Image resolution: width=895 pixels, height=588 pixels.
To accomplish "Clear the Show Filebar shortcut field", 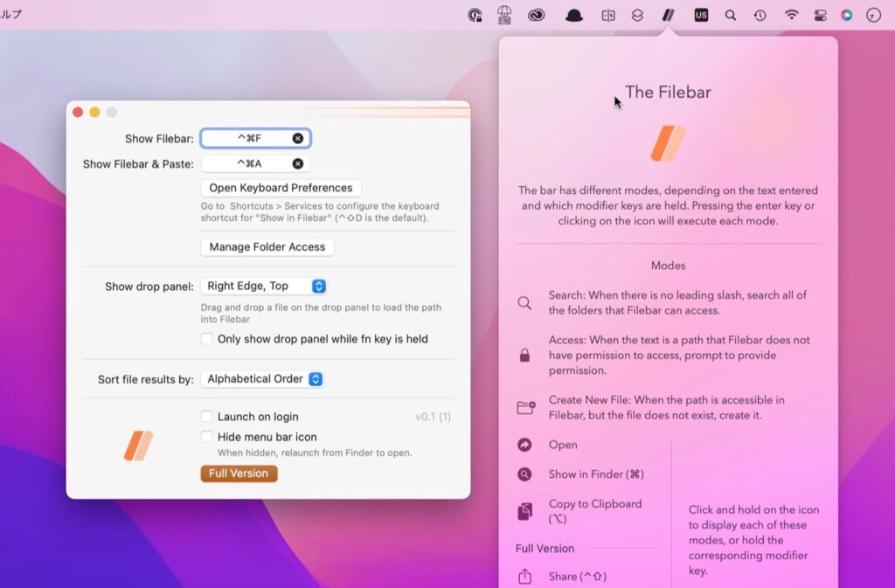I will [x=298, y=137].
